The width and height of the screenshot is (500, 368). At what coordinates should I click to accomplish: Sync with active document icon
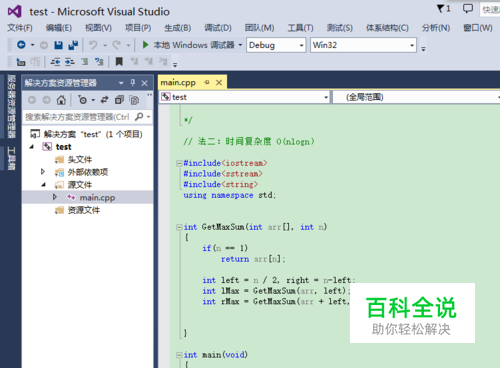(x=105, y=100)
